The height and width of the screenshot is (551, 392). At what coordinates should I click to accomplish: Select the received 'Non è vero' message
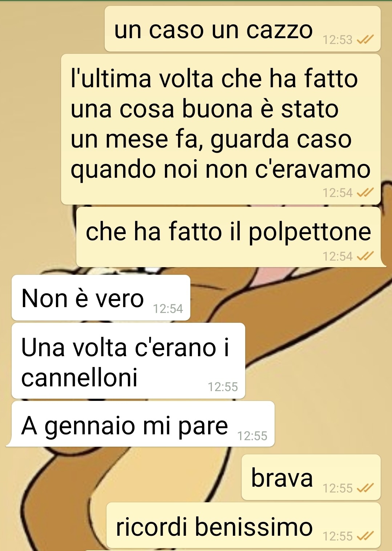coord(101,298)
